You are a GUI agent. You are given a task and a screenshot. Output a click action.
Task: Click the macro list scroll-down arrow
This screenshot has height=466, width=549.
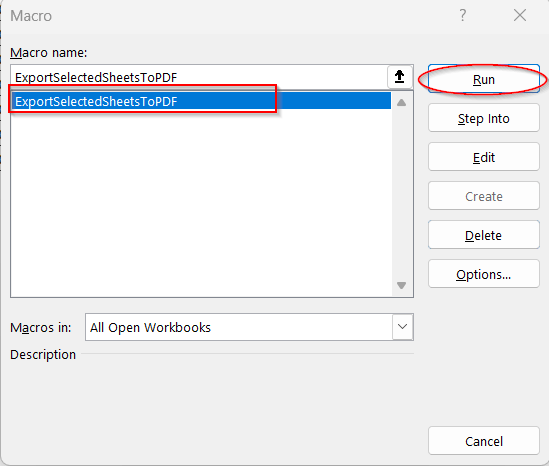402,285
